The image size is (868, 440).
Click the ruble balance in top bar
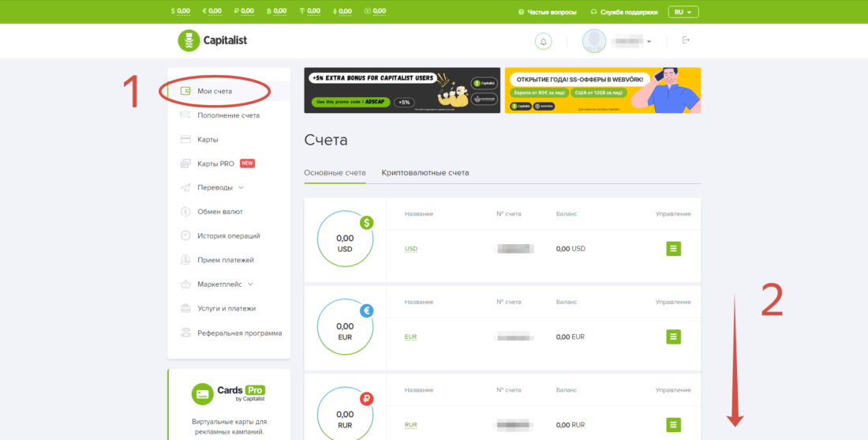[244, 11]
